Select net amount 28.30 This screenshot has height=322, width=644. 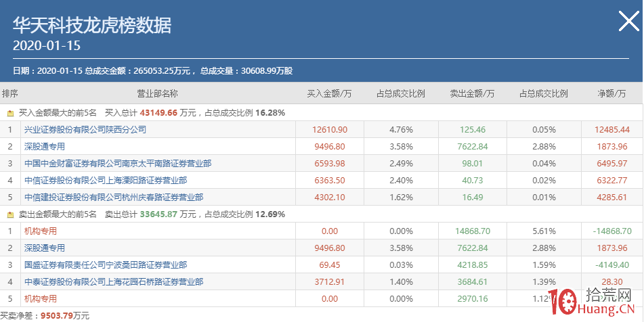612,282
